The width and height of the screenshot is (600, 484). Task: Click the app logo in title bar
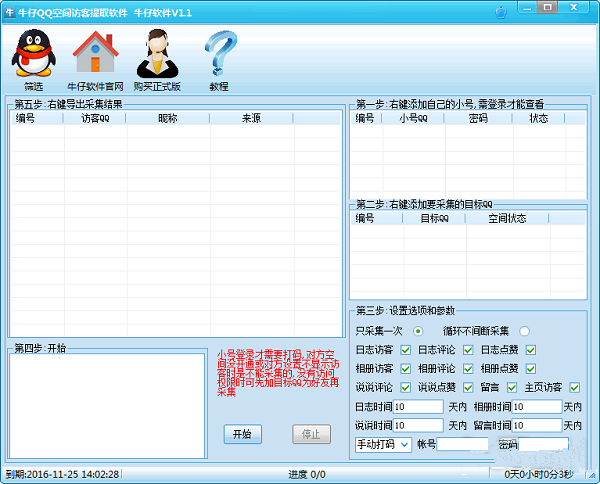pos(10,13)
